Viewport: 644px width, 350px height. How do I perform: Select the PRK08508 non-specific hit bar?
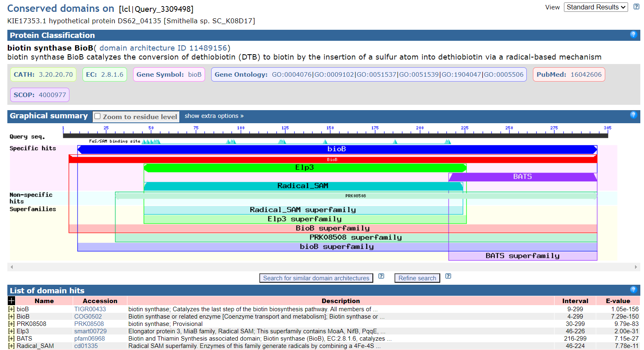pyautogui.click(x=356, y=196)
